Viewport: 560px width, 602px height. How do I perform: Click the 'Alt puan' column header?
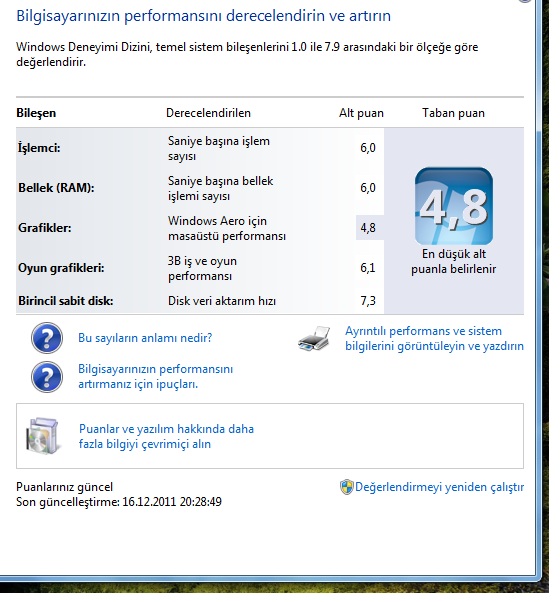click(x=361, y=113)
